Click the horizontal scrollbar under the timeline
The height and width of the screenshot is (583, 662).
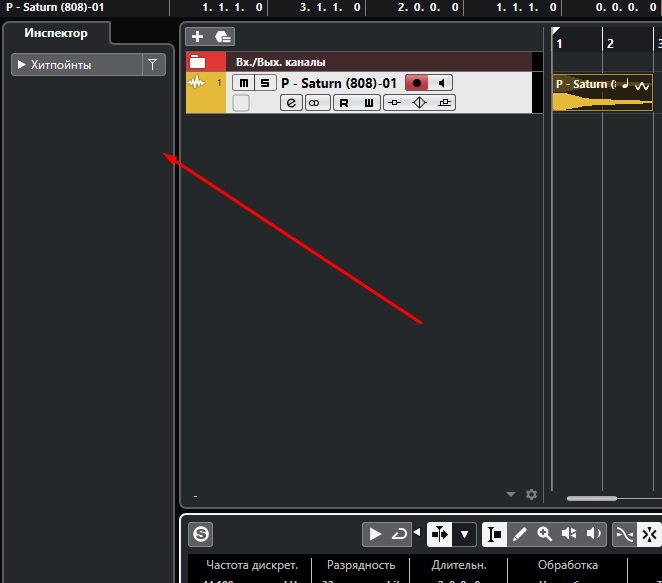click(x=591, y=499)
